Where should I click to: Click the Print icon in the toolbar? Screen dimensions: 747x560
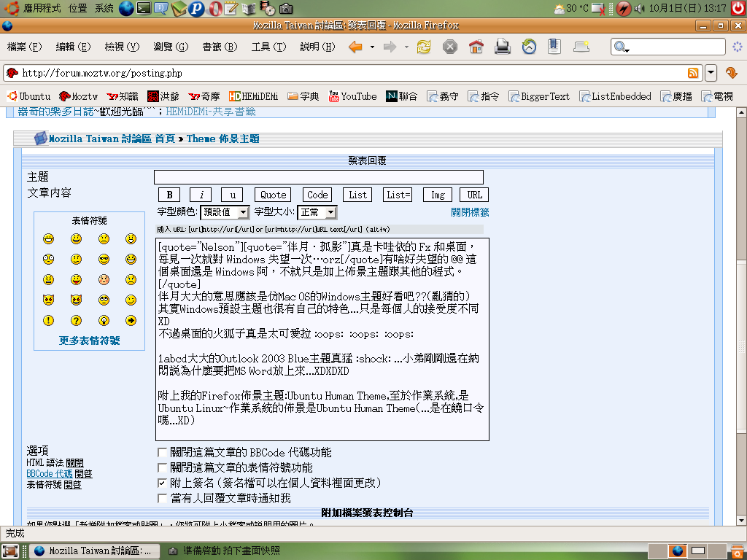click(x=503, y=47)
